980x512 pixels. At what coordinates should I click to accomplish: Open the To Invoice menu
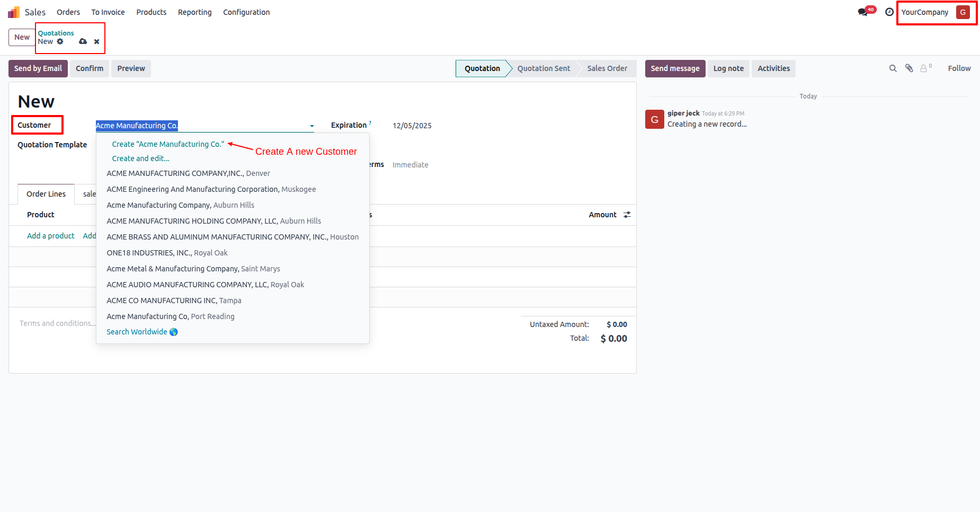pos(108,12)
